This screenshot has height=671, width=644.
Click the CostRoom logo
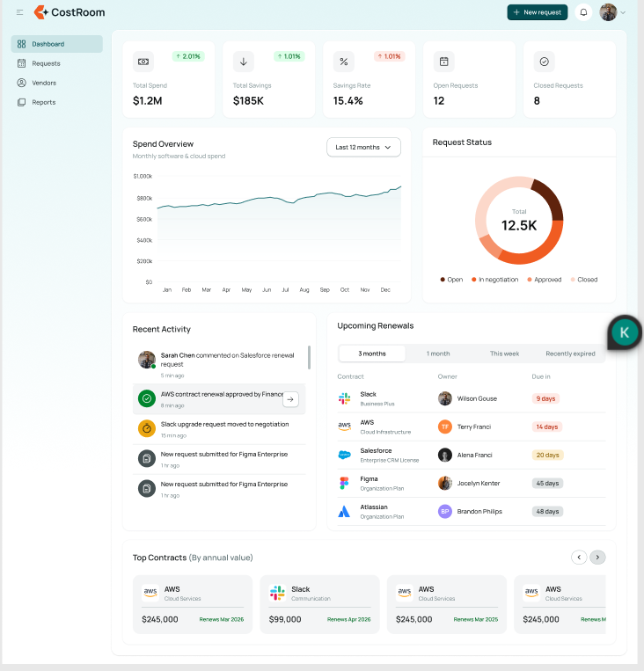click(x=70, y=12)
